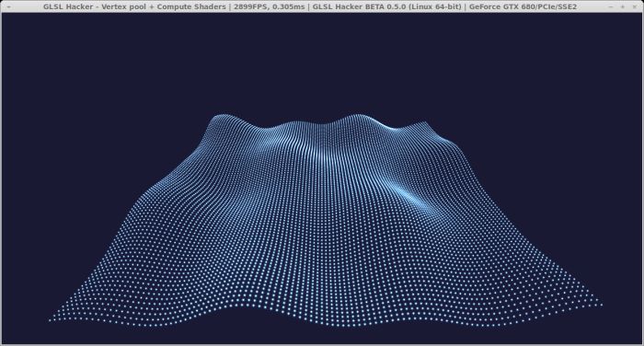The image size is (644, 346).
Task: Close the GLSL Hacker window
Action: click(635, 6)
